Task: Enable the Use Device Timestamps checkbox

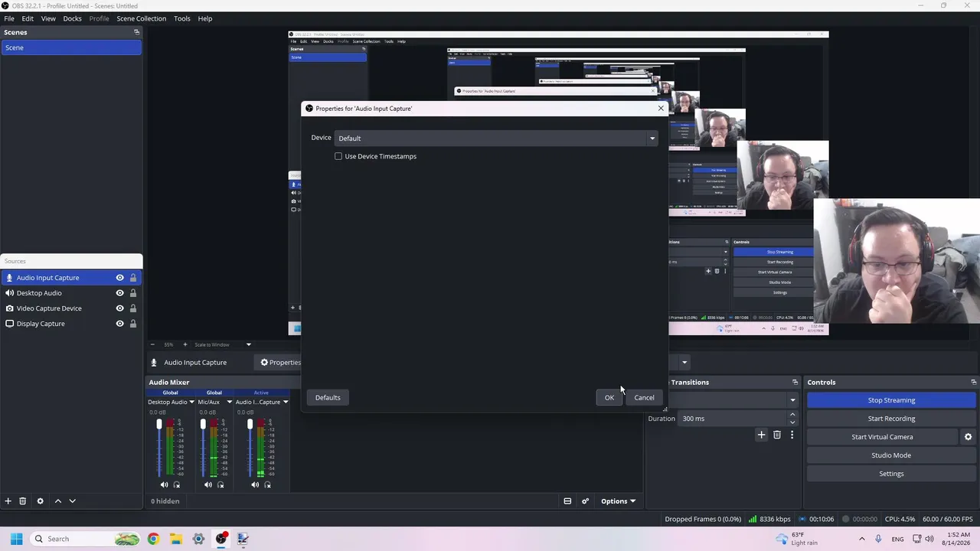Action: 338,156
